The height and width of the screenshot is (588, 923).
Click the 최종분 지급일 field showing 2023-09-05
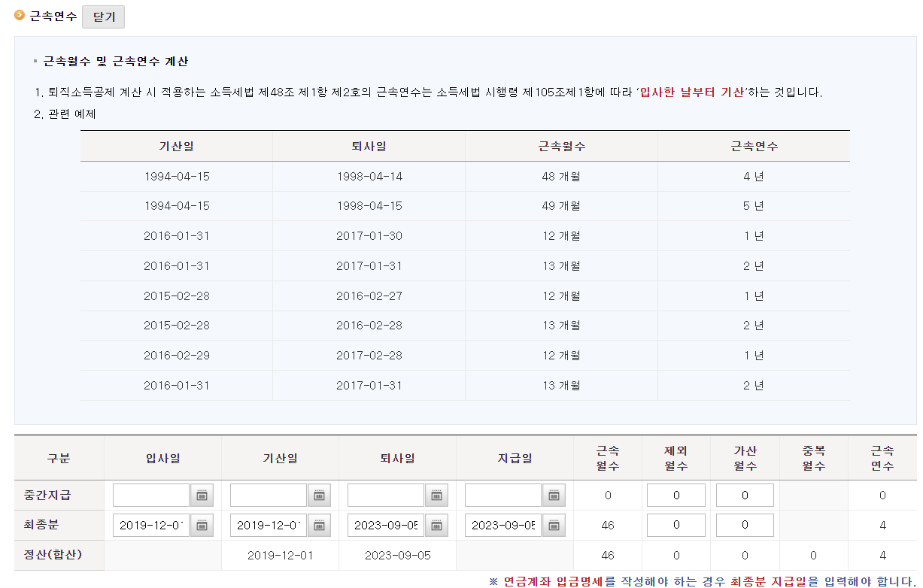502,525
